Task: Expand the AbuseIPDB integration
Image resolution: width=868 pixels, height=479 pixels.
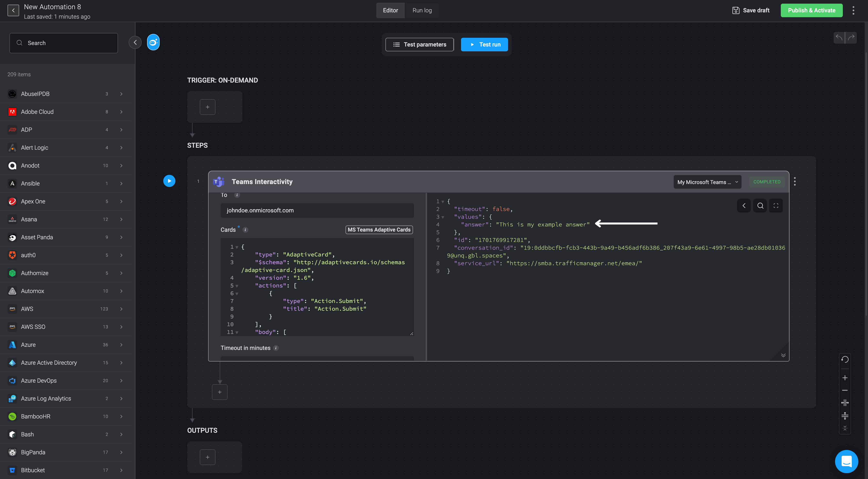Action: click(121, 94)
